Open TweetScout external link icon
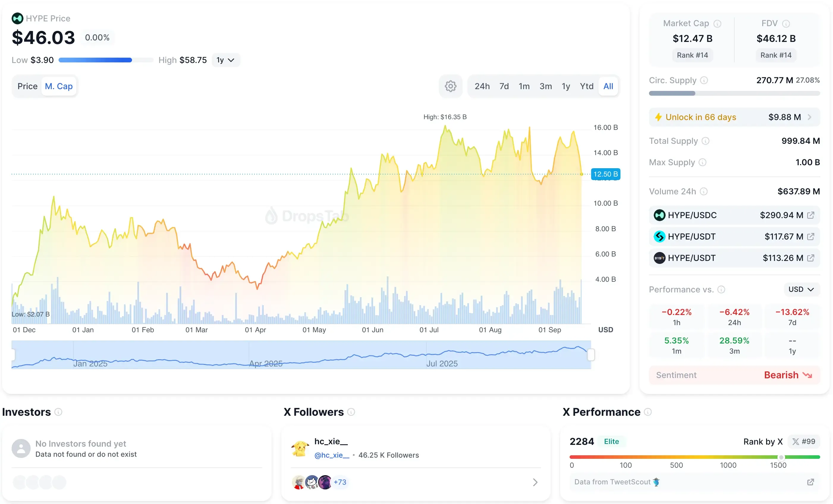Screen dimensions: 833x504 810,482
